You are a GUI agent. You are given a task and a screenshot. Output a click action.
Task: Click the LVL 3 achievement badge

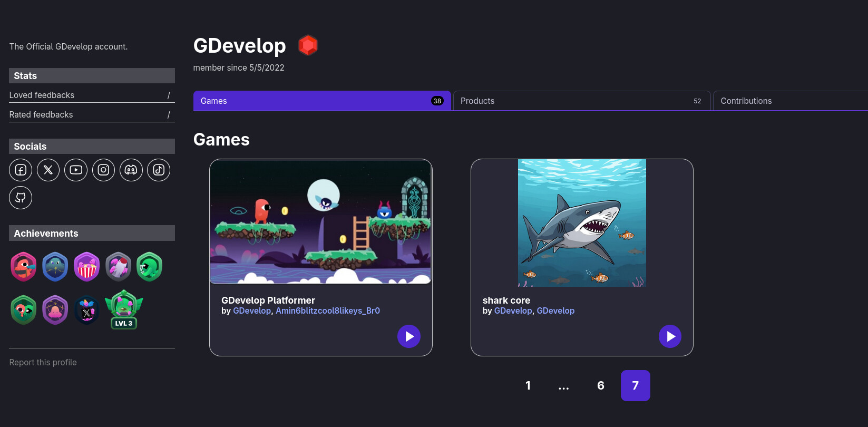[x=124, y=309]
